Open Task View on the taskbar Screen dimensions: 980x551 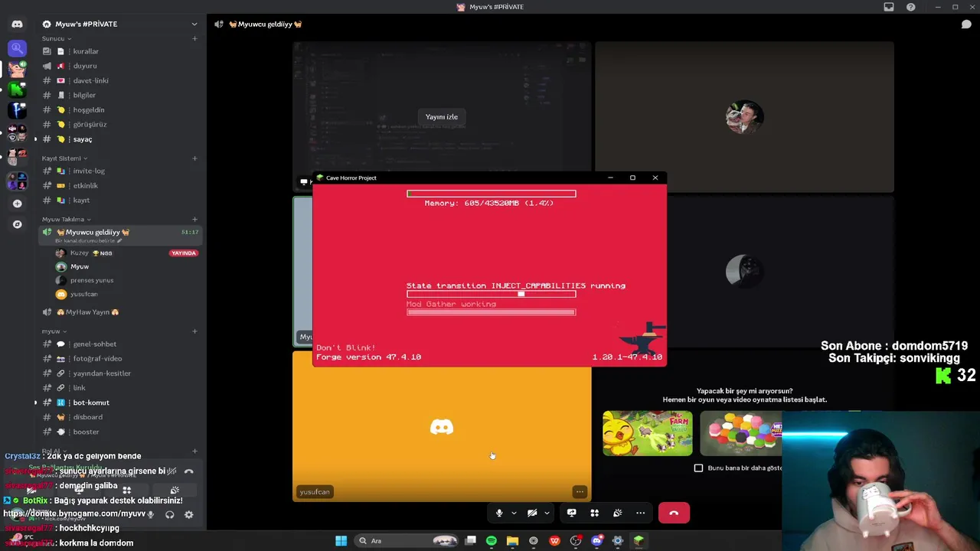(x=471, y=541)
